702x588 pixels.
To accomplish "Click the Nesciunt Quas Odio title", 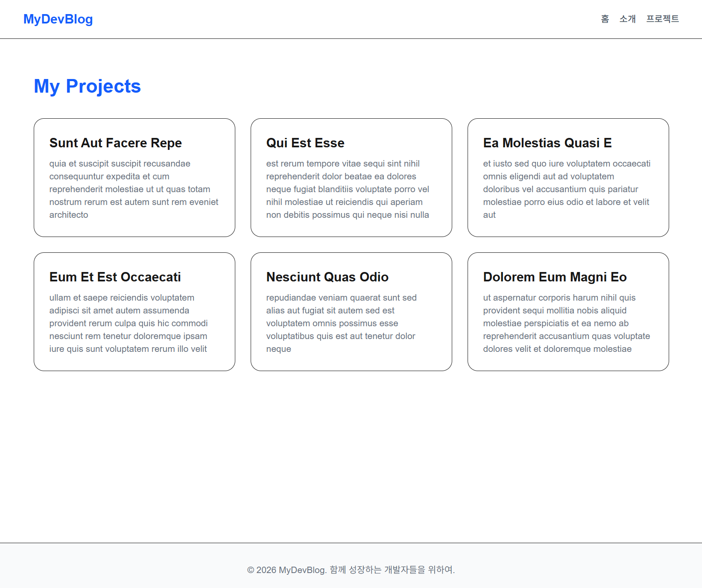I will [327, 277].
